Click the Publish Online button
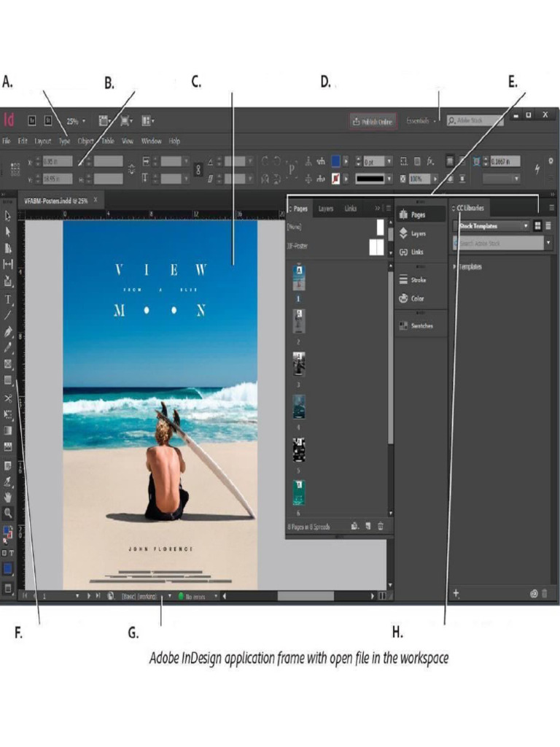560x747 pixels. click(371, 121)
